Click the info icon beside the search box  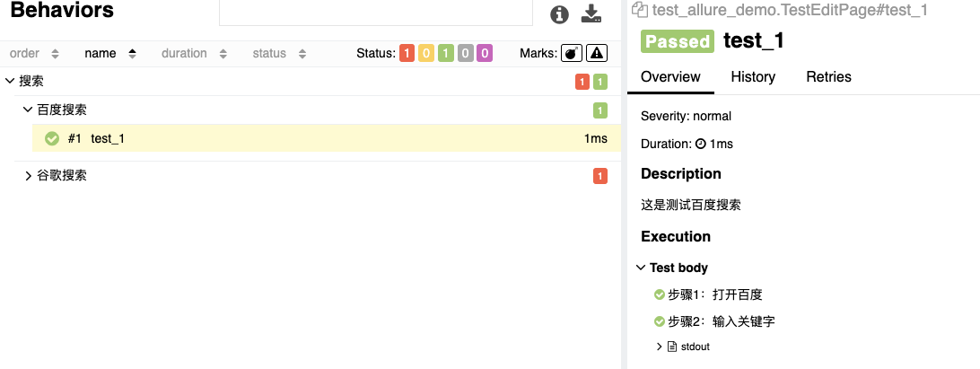tap(559, 14)
